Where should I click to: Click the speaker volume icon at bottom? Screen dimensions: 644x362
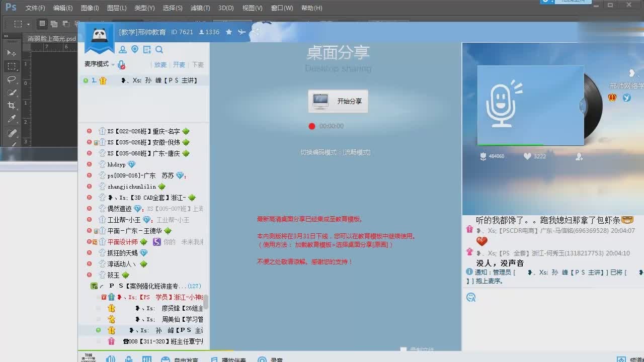(111, 359)
